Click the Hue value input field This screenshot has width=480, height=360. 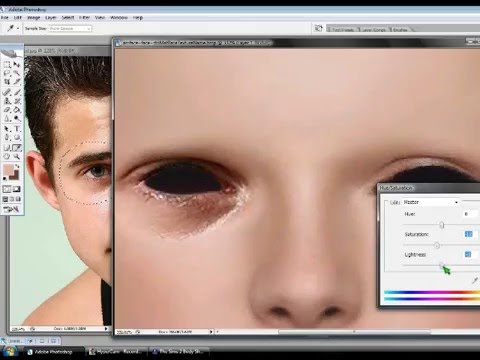pyautogui.click(x=471, y=214)
